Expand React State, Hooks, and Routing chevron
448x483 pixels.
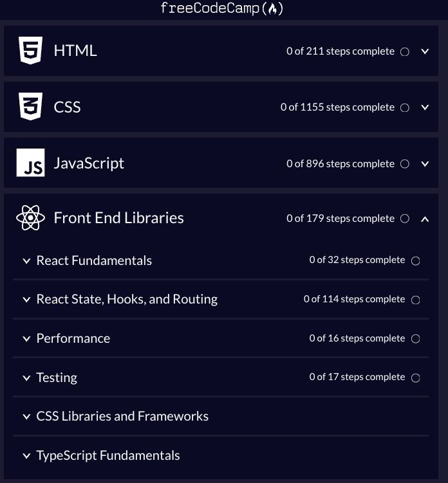[x=27, y=300]
